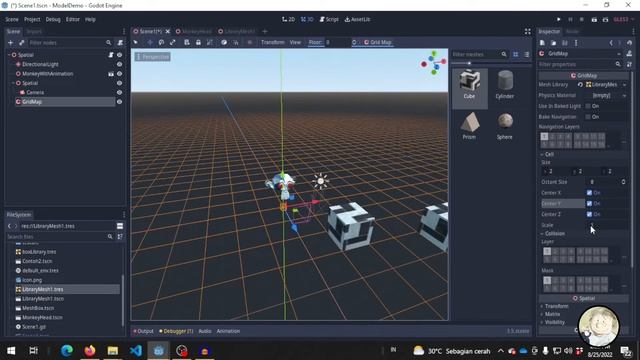
Task: Open Mesh Library resource dropdown arrow
Action: point(624,84)
